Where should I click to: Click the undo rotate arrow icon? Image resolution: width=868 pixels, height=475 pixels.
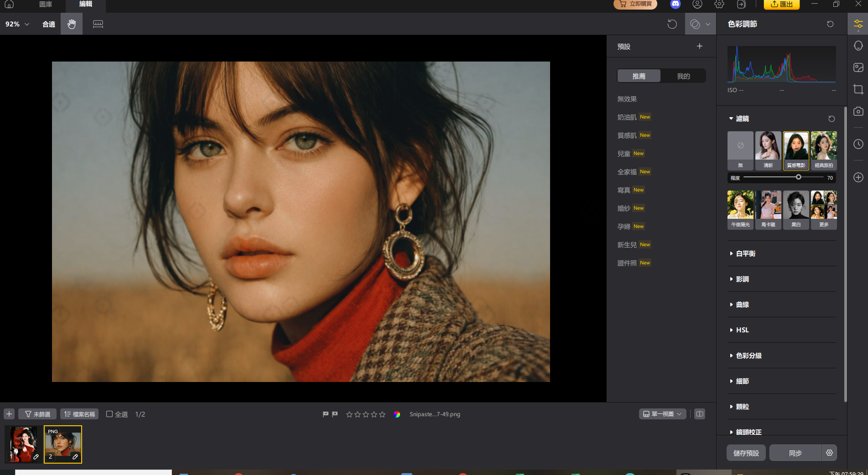[672, 24]
